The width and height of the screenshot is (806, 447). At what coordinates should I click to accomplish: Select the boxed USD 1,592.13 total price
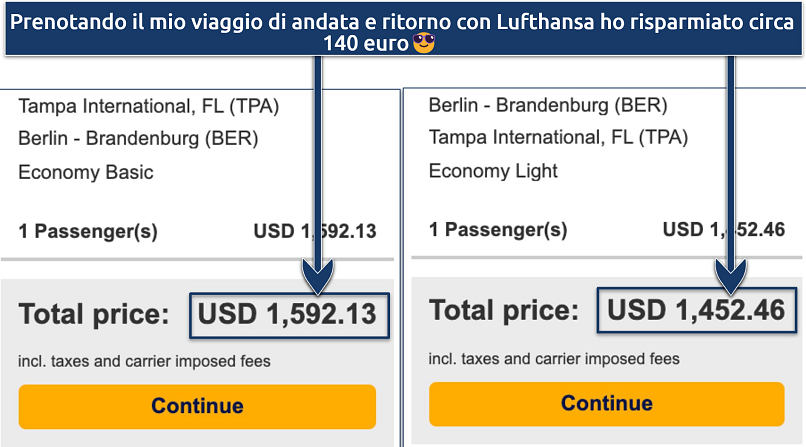[287, 315]
